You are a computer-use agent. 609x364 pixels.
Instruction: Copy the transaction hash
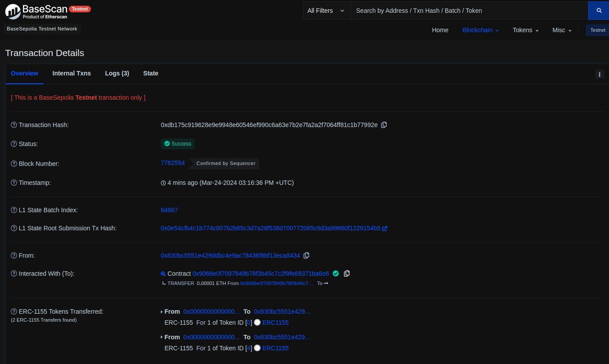384,125
